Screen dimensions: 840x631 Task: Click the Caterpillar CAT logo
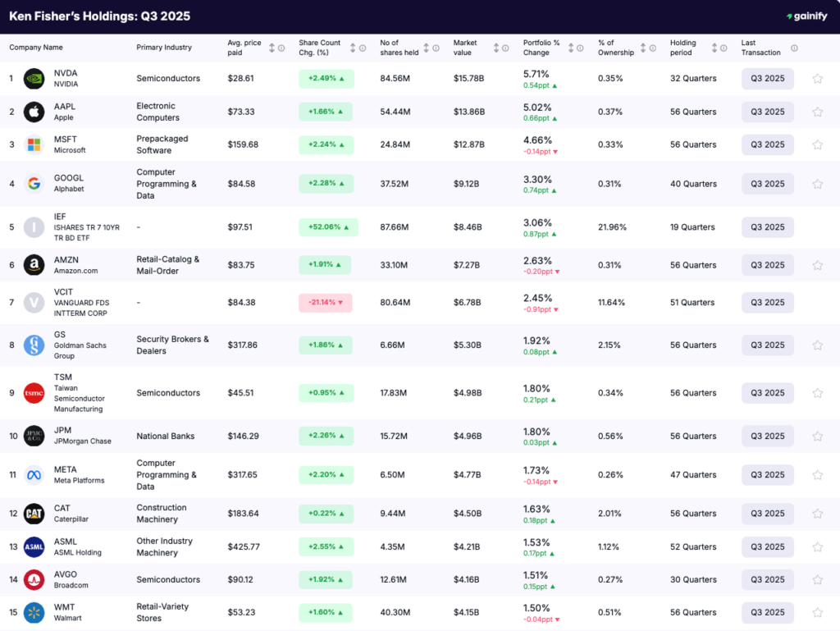click(x=34, y=513)
